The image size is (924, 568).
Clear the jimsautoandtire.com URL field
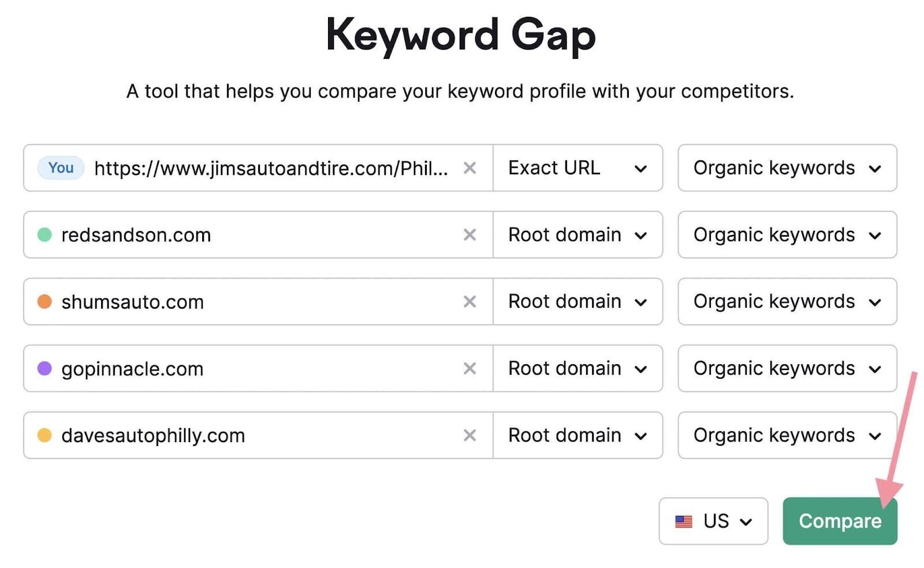click(x=470, y=168)
